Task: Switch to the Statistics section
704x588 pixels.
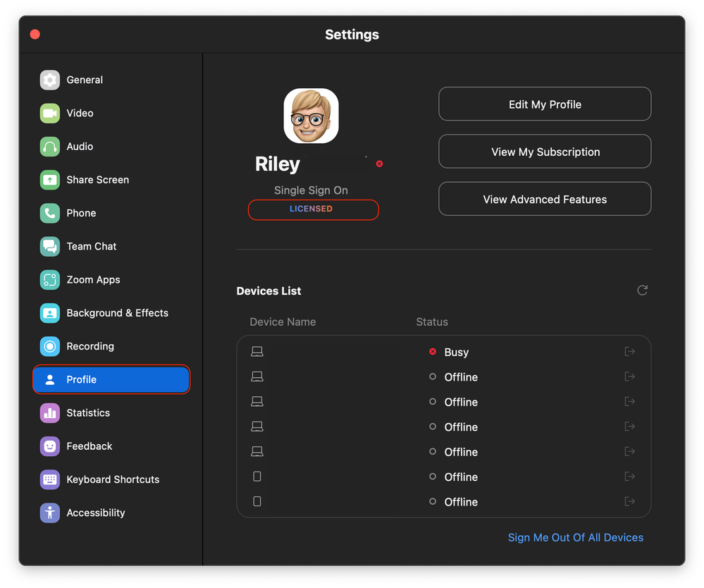Action: point(88,413)
